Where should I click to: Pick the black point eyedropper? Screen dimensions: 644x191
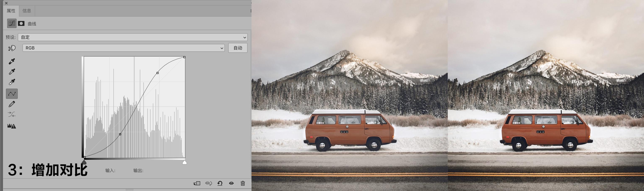pyautogui.click(x=12, y=61)
